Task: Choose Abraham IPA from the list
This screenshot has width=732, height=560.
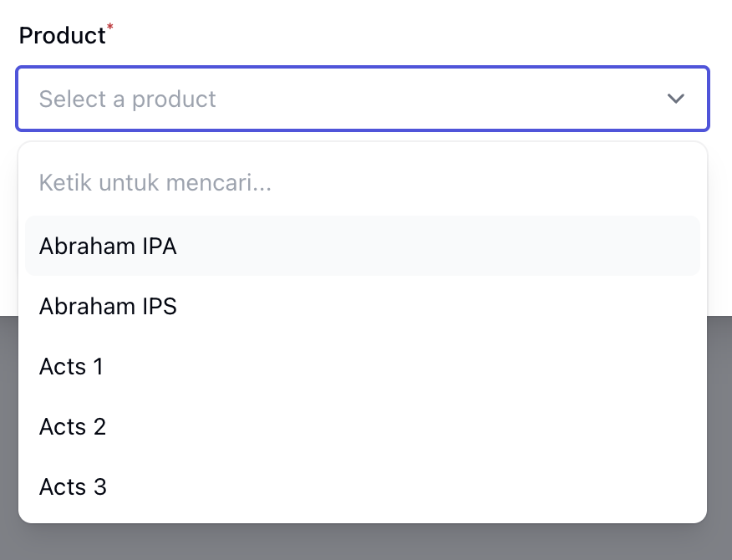Action: coord(362,246)
